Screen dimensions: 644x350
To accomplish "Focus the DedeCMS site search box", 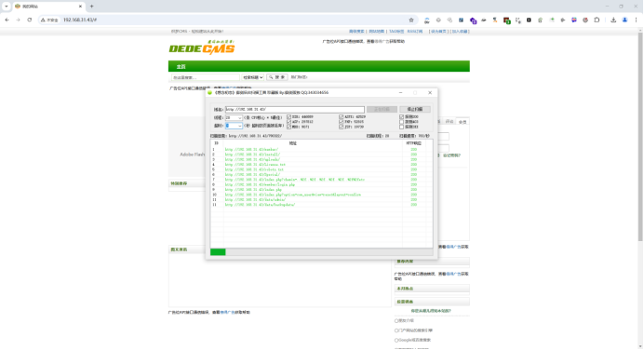I will point(206,77).
